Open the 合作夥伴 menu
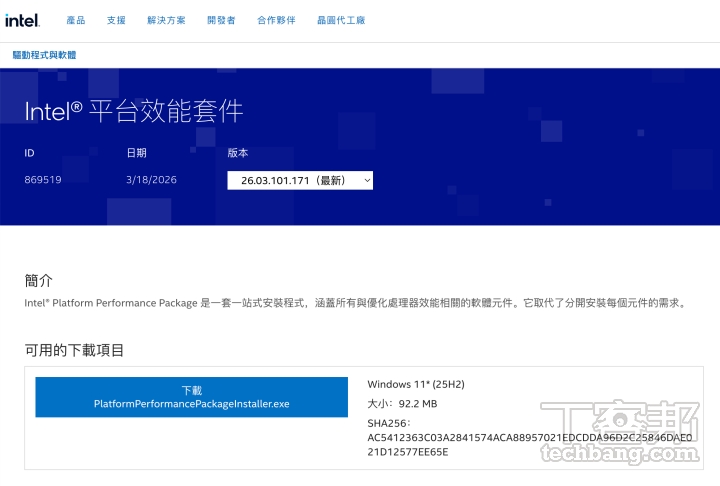720x486 pixels. (276, 20)
